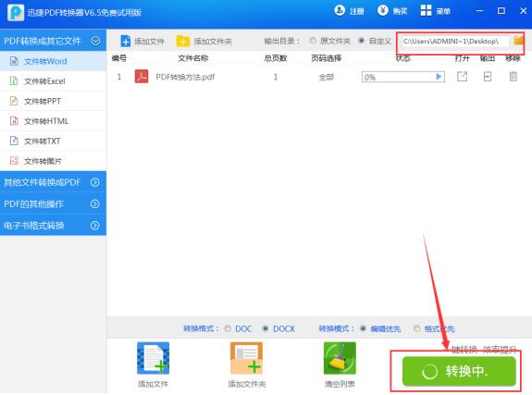Select 文件转Word in the sidebar
Image resolution: width=532 pixels, height=395 pixels.
[x=54, y=61]
